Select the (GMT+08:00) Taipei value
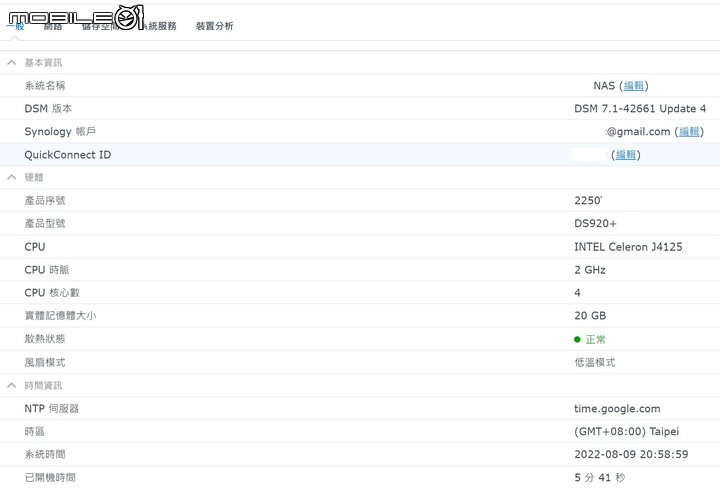720x488 pixels. [x=626, y=432]
